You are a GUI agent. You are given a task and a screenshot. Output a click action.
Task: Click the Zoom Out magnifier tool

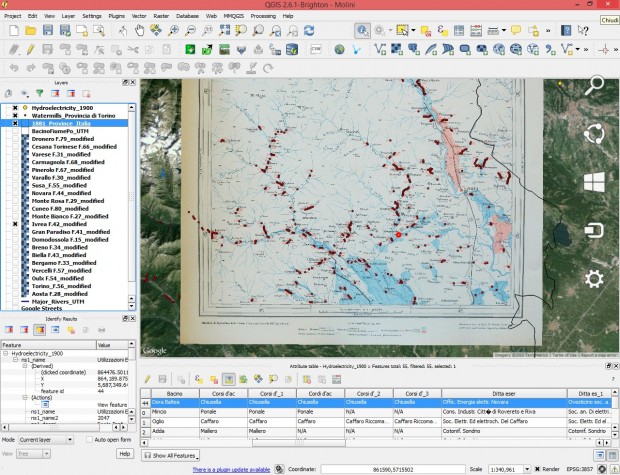(191, 30)
